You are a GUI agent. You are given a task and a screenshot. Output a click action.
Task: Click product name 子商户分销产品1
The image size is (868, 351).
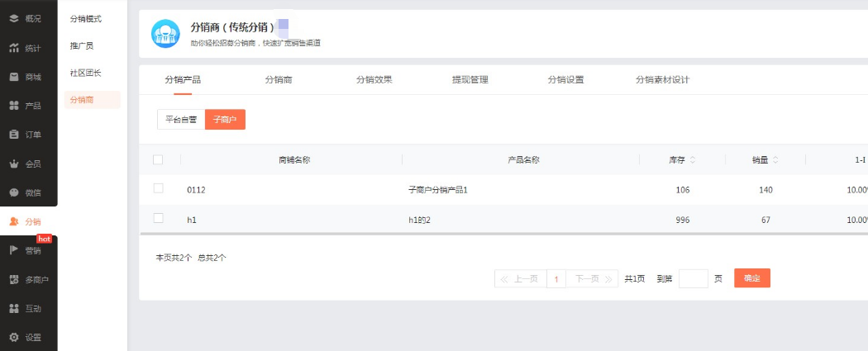(x=438, y=190)
